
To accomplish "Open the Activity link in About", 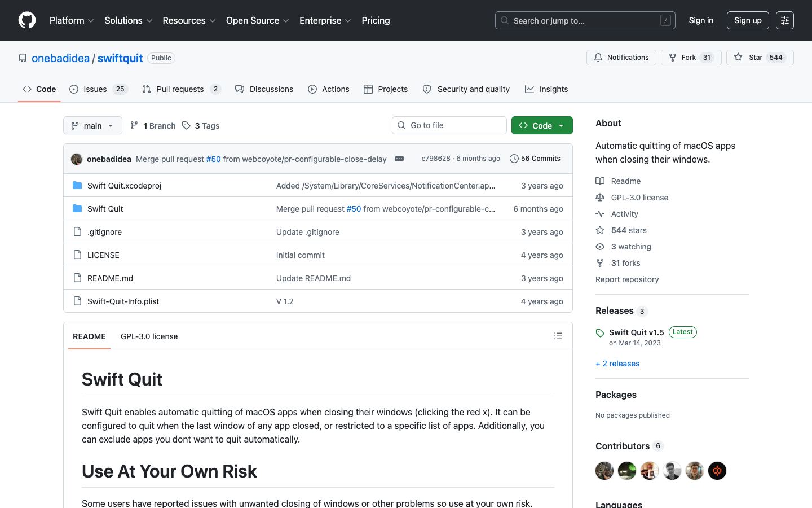I will point(617,214).
